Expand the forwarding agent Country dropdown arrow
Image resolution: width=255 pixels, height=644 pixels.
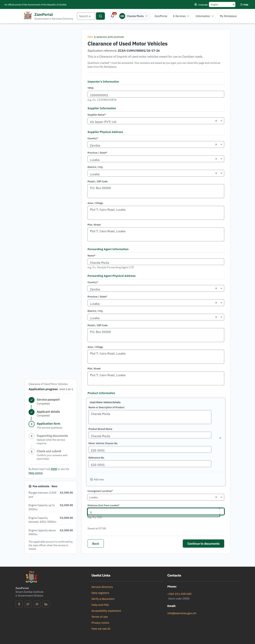pos(221,289)
